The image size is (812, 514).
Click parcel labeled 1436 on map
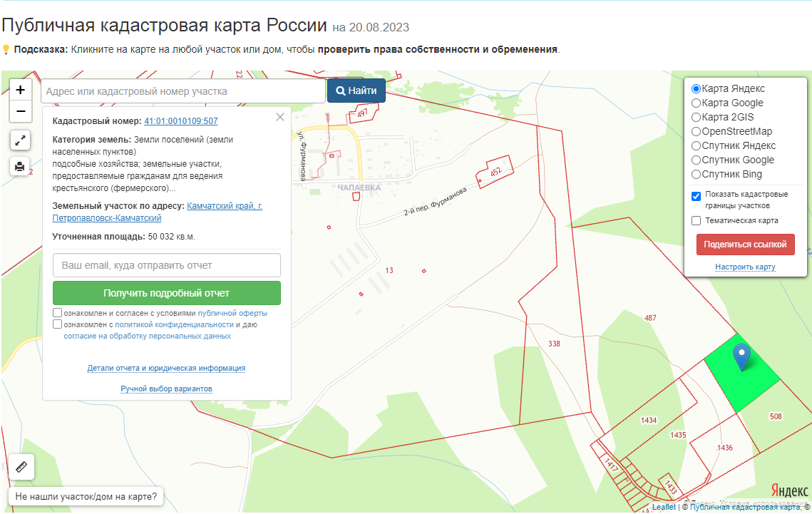click(724, 448)
